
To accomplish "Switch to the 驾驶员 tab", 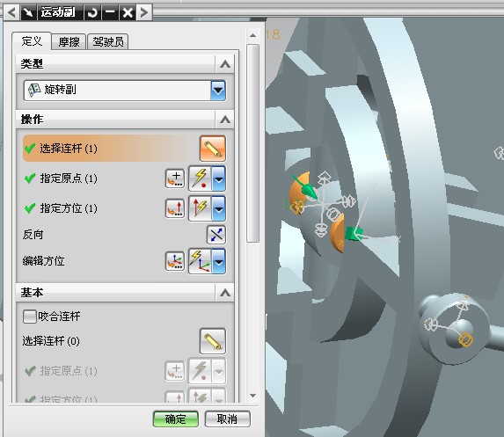I will (108, 42).
